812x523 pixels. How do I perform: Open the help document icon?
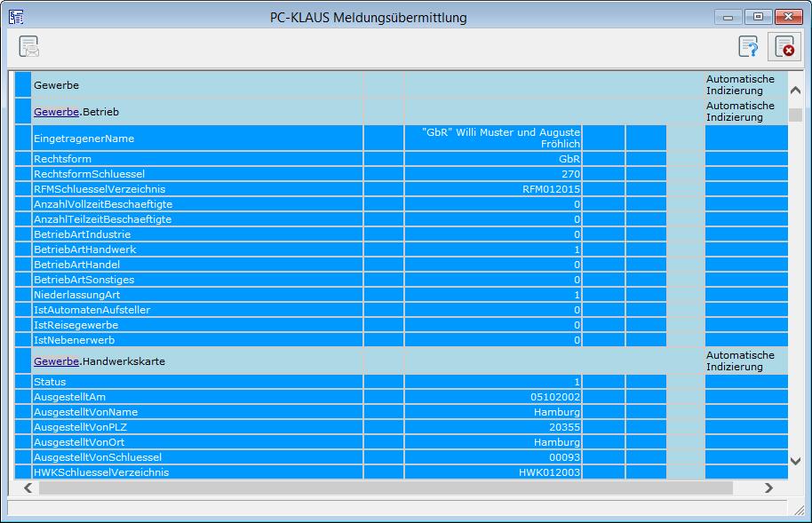pos(748,47)
